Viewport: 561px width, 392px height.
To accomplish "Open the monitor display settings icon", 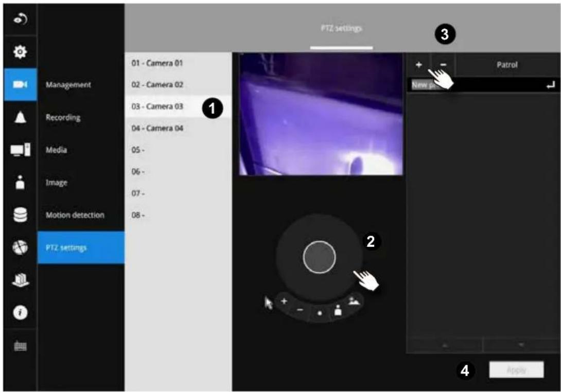I will tap(20, 150).
